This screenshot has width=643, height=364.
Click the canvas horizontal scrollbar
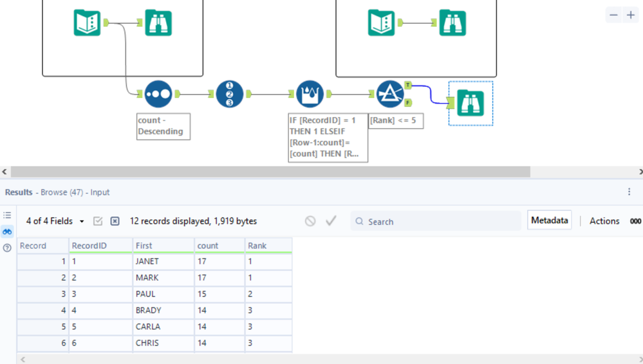click(270, 172)
